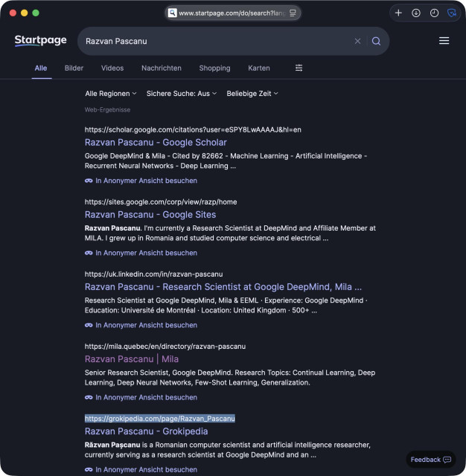Click mask icon under Mila result

pos(89,397)
